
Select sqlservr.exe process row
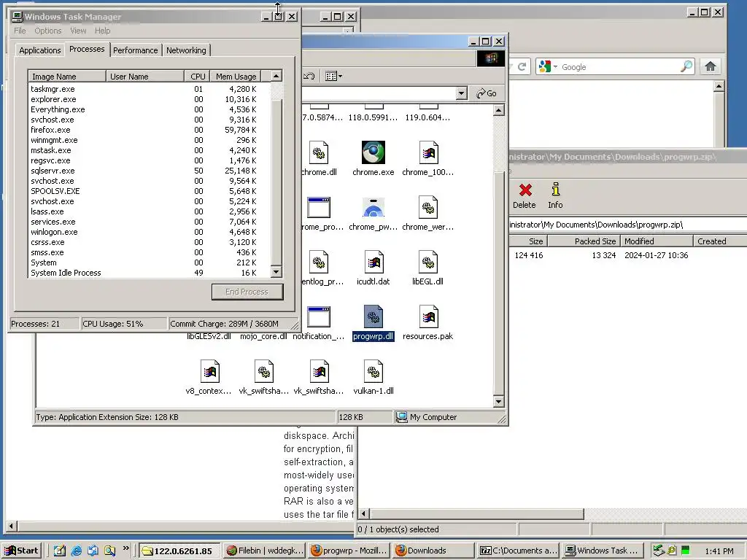149,171
